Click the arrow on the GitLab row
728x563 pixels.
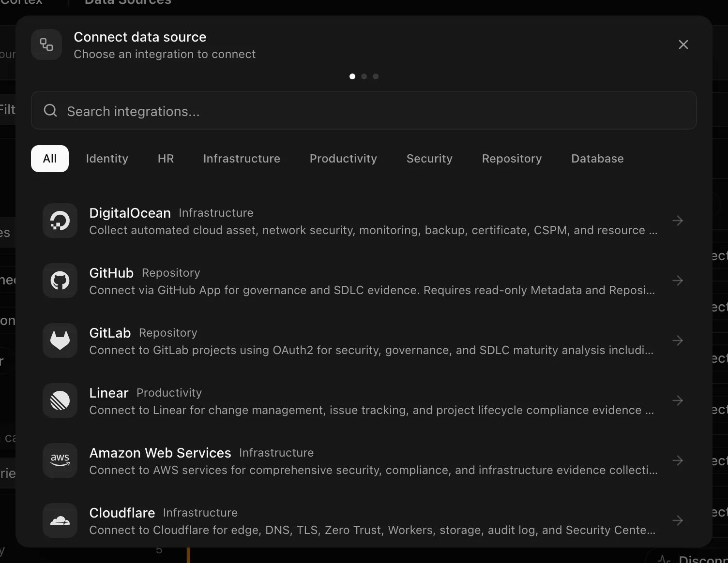678,341
